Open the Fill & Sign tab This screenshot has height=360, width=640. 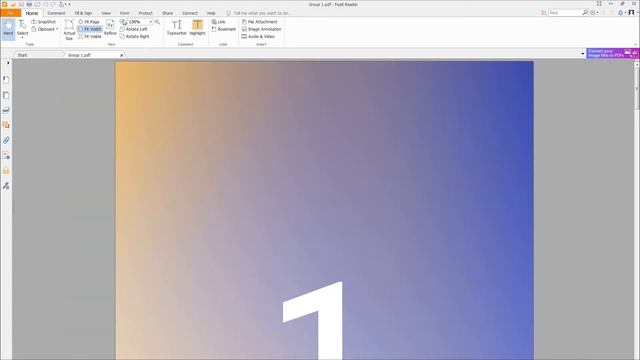click(x=83, y=13)
